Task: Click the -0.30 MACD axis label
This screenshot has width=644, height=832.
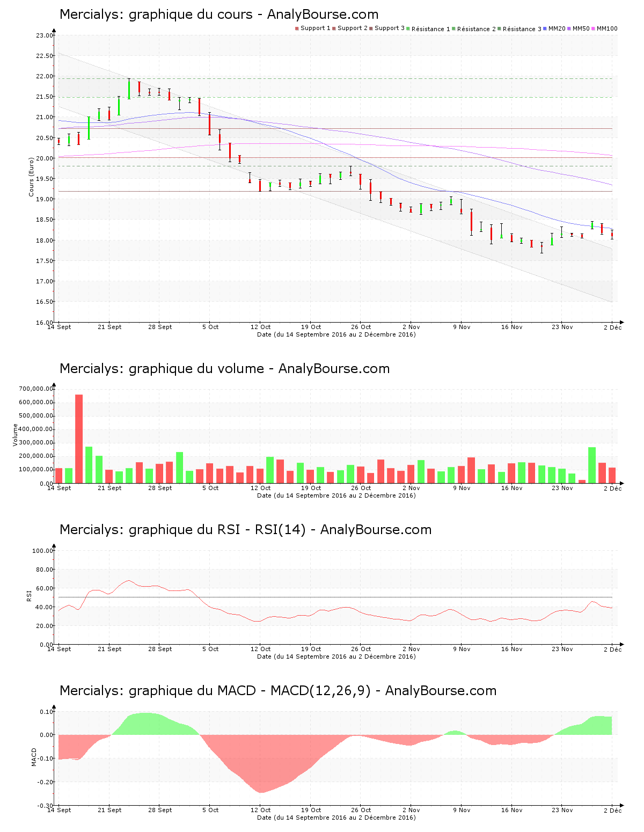Action: (46, 806)
